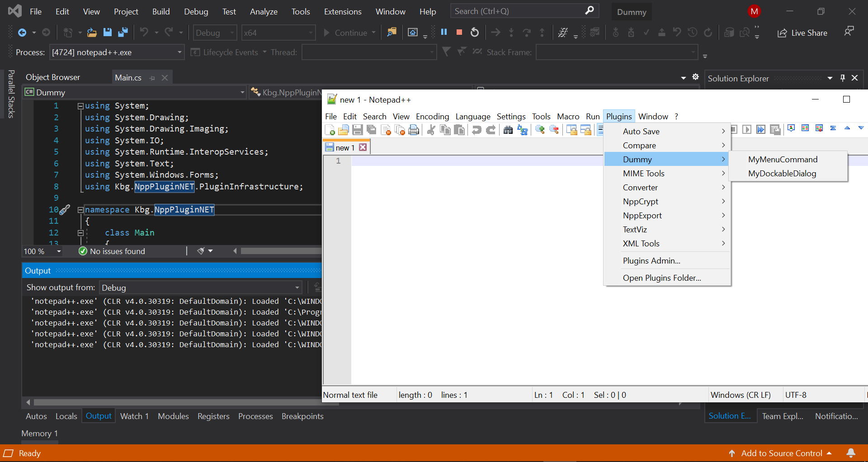868x462 pixels.
Task: Open the Process dropdown showing notepad++.exe
Action: [x=179, y=52]
